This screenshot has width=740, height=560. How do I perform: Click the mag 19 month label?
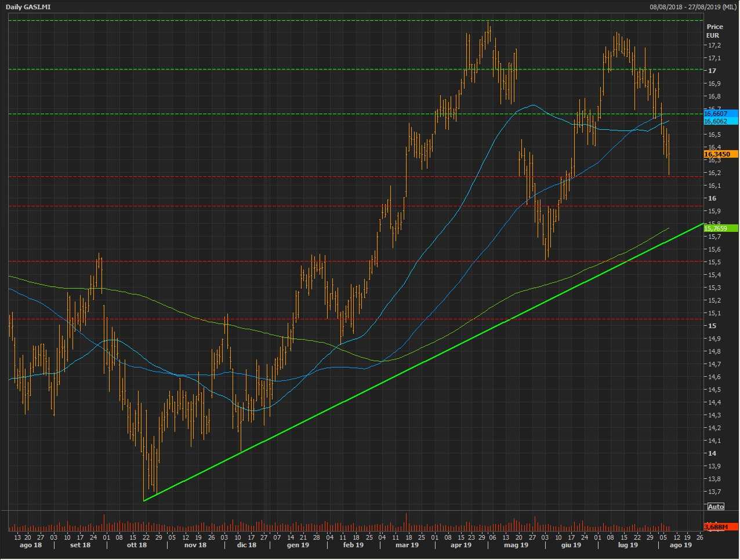tap(516, 545)
